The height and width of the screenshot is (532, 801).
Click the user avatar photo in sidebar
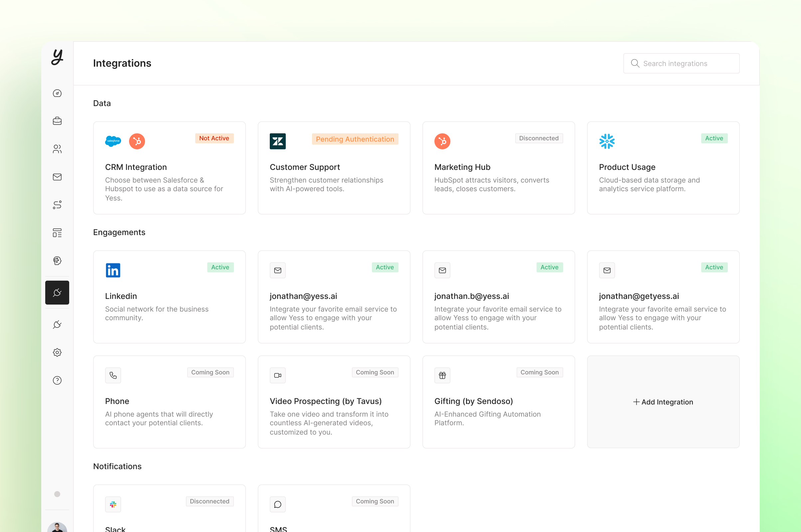(57, 527)
